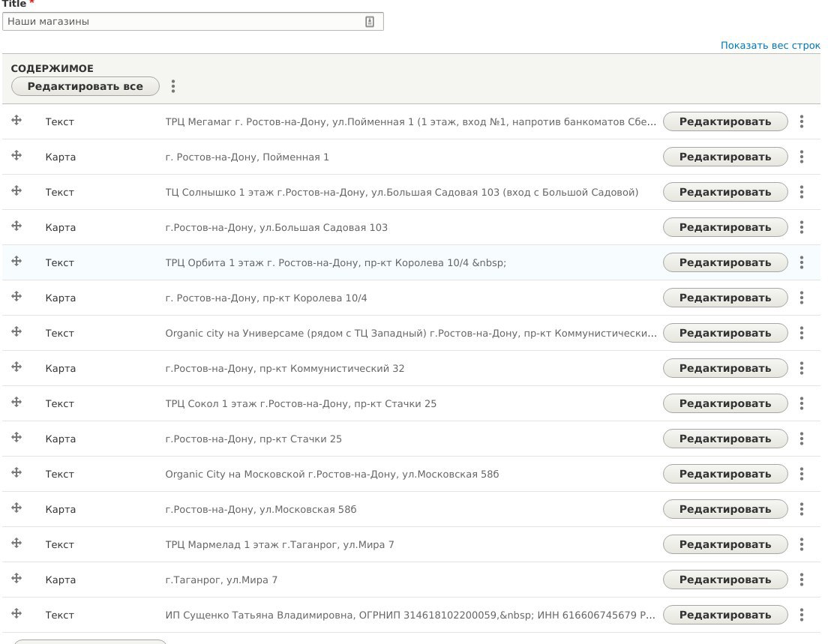Open three-dot menu for ТРЦ Мармелад row
The width and height of the screenshot is (828, 644).
[802, 544]
